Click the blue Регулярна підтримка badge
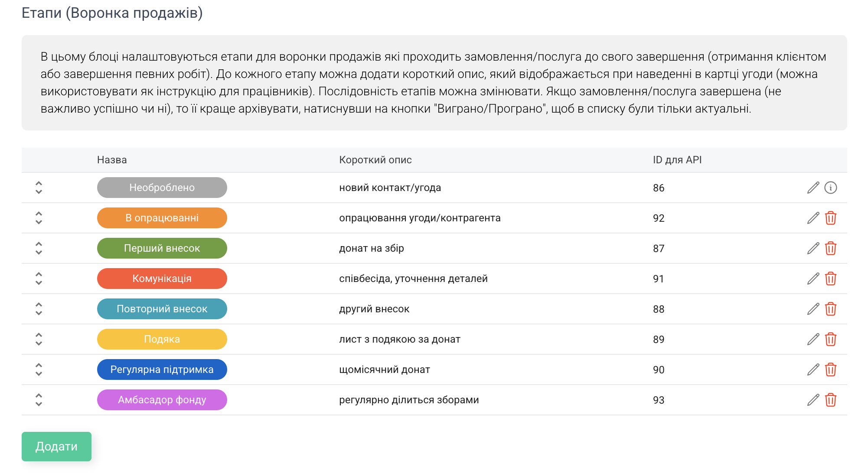The image size is (868, 473). [162, 369]
